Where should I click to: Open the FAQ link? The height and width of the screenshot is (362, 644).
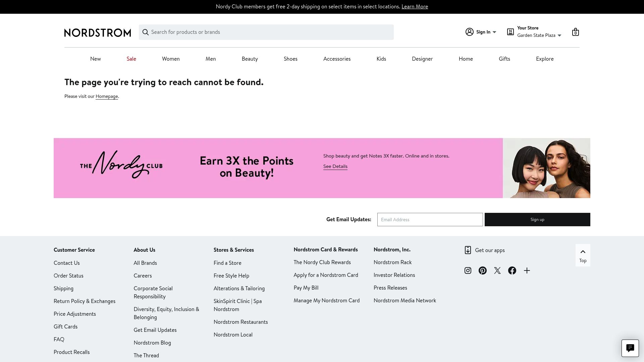59,340
